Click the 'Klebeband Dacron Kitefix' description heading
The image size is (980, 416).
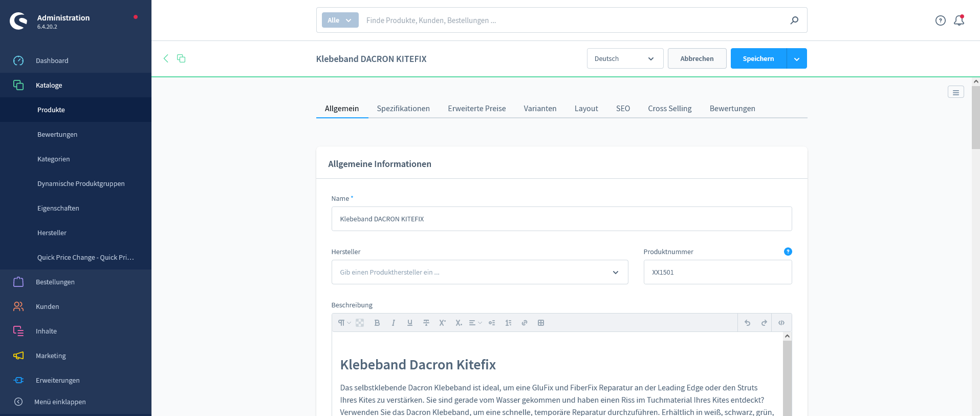[418, 365]
